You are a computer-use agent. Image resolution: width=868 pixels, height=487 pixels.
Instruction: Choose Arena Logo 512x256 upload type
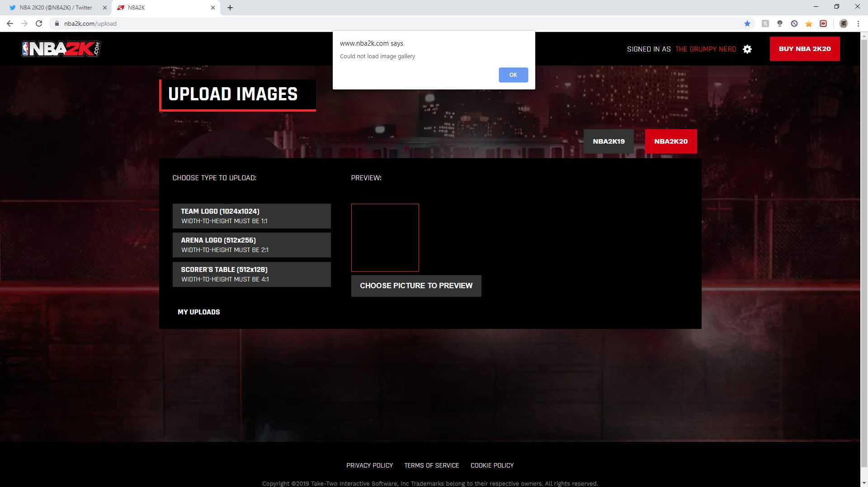pyautogui.click(x=251, y=245)
